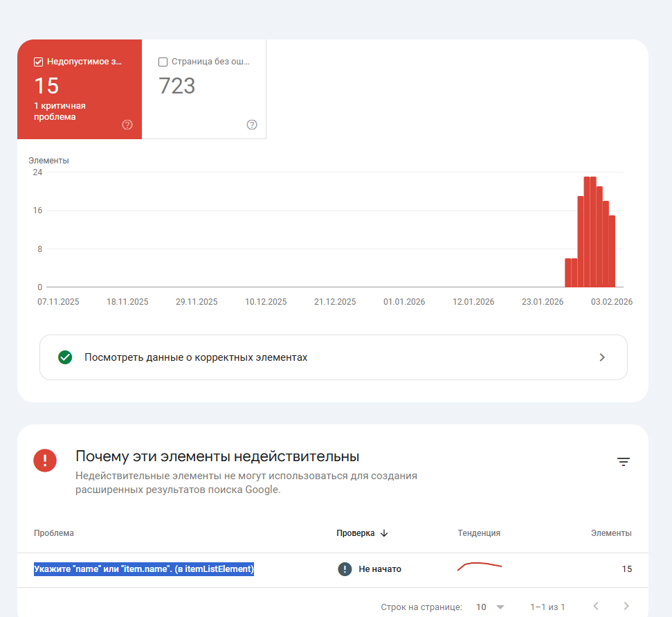Select the tab card showing 723 pages
This screenshot has width=672, height=617.
(x=204, y=89)
